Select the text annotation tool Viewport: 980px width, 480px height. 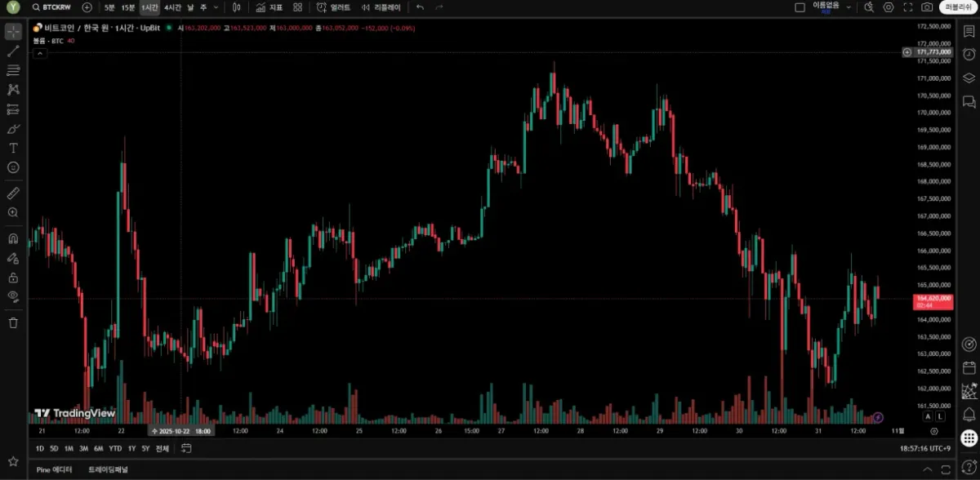click(13, 148)
